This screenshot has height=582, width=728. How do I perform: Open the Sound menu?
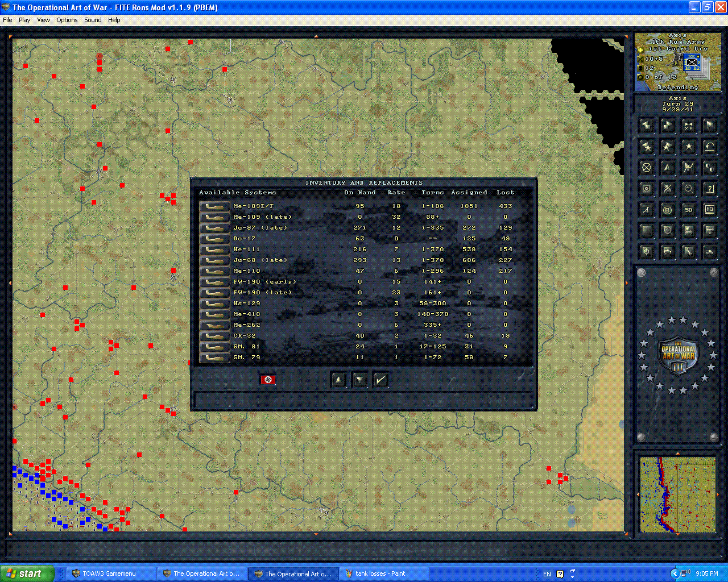pyautogui.click(x=92, y=20)
